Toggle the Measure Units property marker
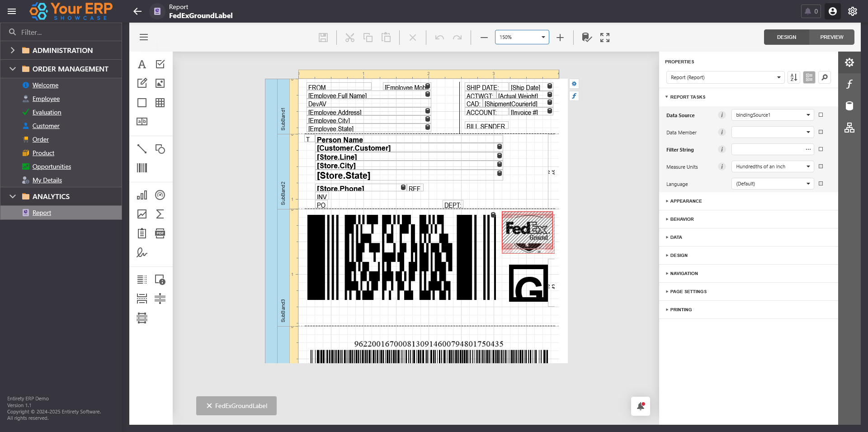This screenshot has width=868, height=432. tap(821, 166)
